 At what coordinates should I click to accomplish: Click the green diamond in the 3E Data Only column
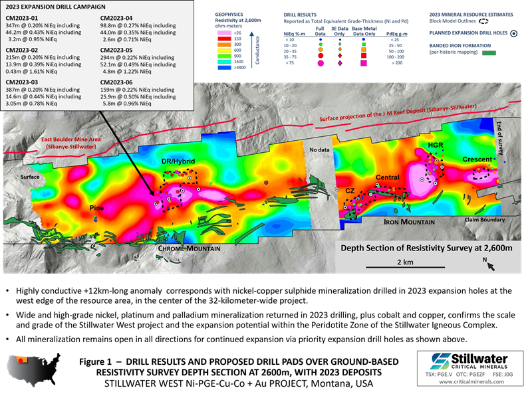pyautogui.click(x=340, y=45)
